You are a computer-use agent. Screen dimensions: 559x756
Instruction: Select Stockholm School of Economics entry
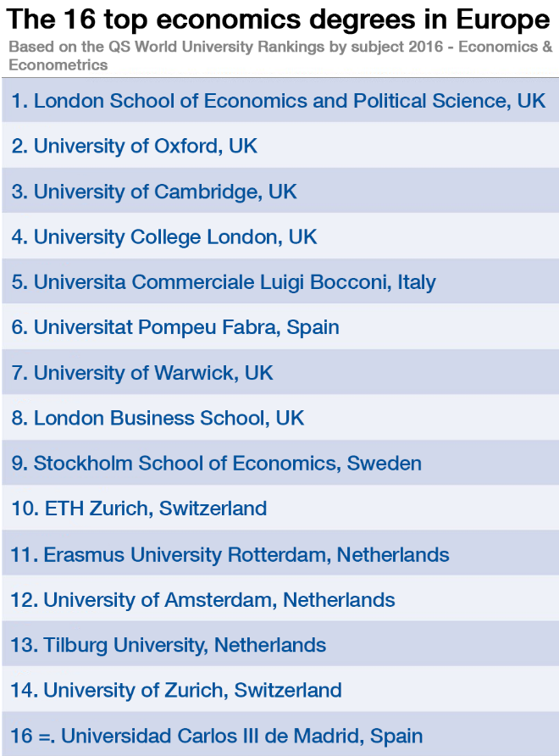point(216,464)
